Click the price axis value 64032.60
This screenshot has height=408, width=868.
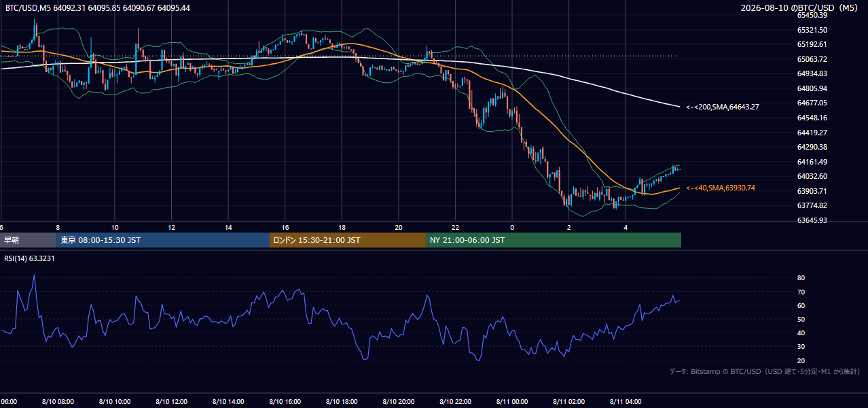pyautogui.click(x=812, y=176)
